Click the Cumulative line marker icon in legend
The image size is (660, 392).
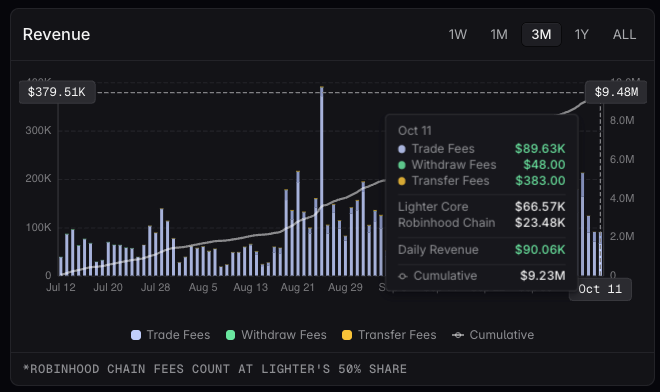(x=458, y=335)
